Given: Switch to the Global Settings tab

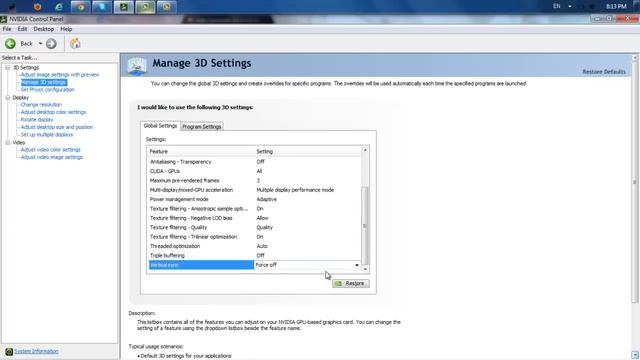Looking at the screenshot, I should [x=160, y=126].
